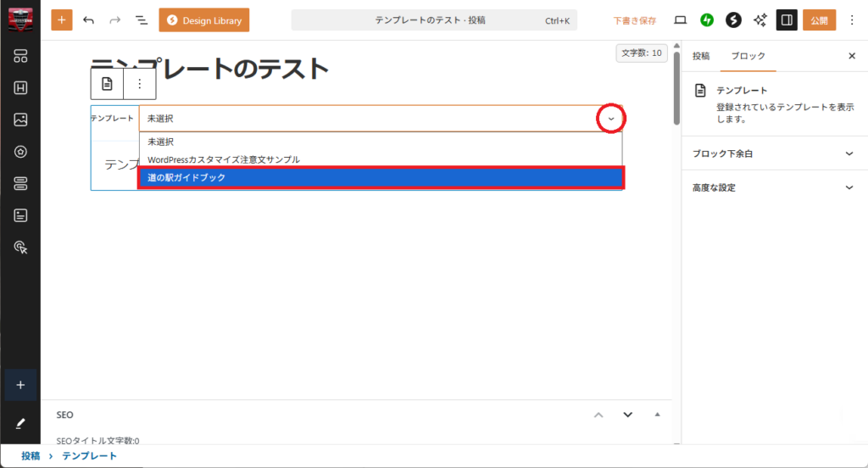Viewport: 868px width, 468px height.
Task: Open the Design Library
Action: [203, 20]
